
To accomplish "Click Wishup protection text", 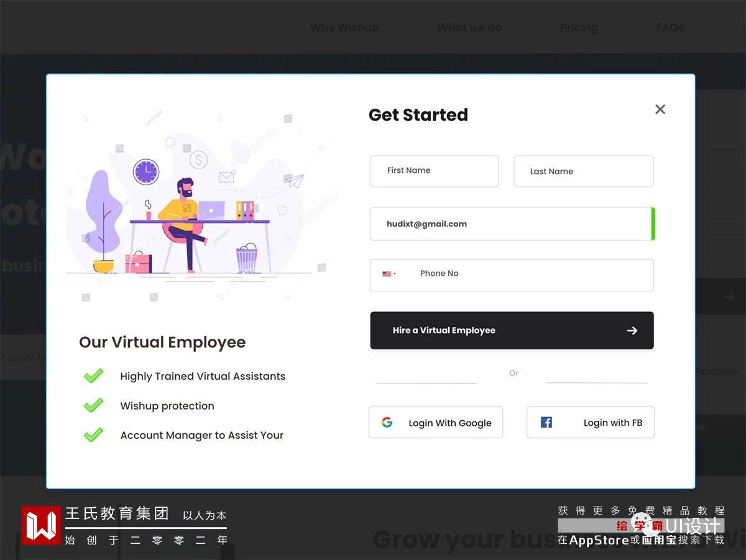I will pos(167,406).
